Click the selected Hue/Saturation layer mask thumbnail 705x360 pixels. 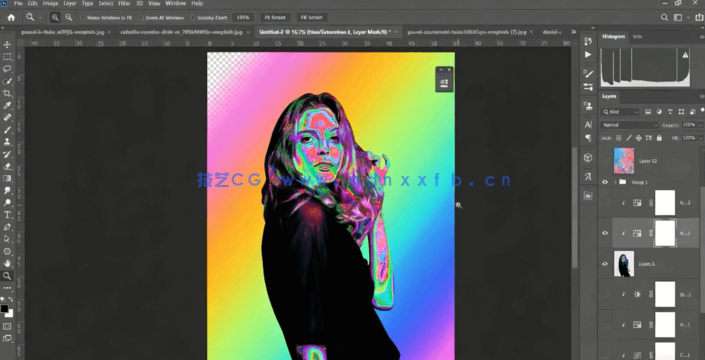[665, 233]
